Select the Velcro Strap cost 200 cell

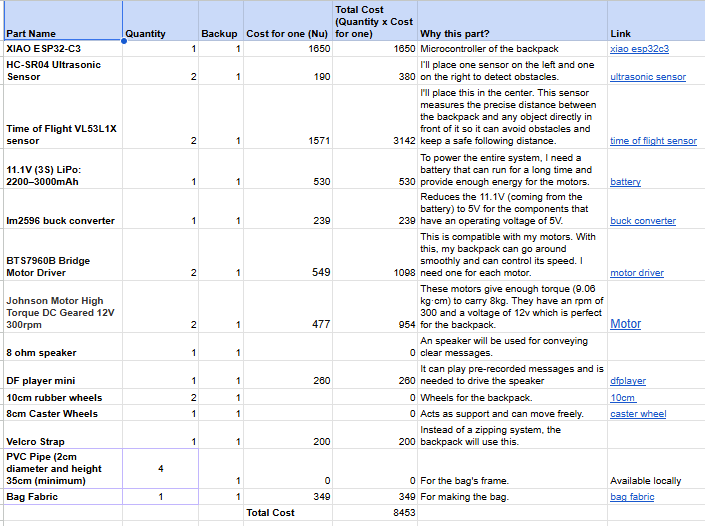pyautogui.click(x=288, y=435)
